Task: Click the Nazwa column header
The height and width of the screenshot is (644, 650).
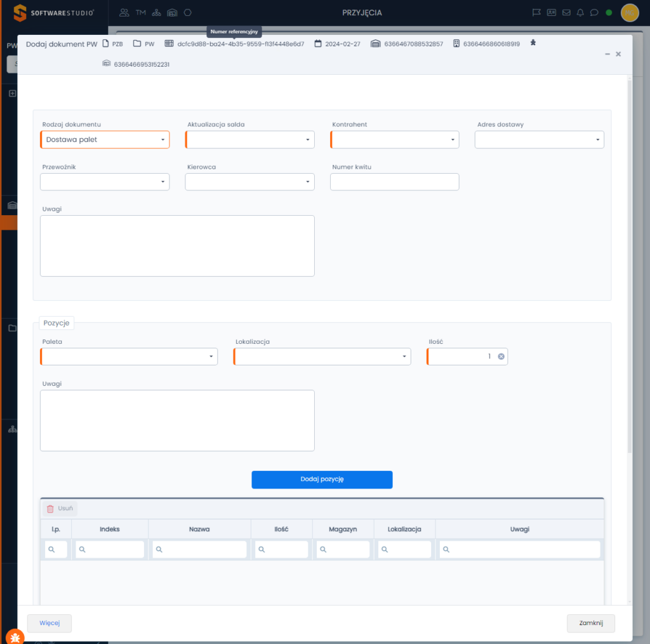Action: click(x=199, y=529)
